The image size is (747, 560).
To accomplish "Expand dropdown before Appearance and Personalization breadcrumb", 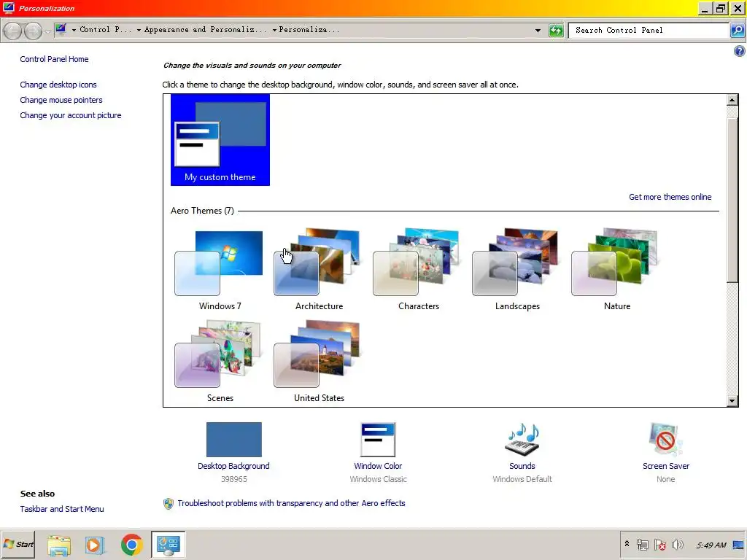I will tap(139, 30).
